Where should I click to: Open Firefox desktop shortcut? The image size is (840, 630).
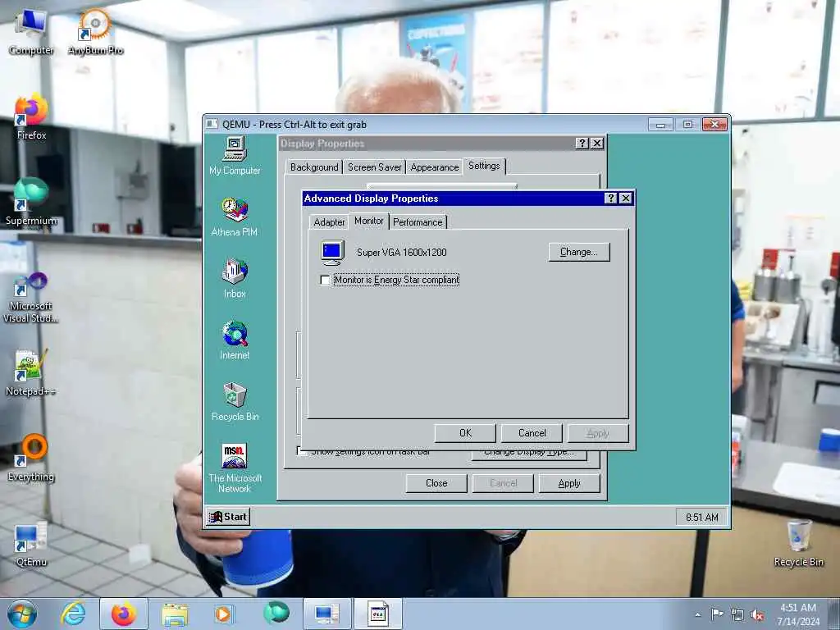coord(31,117)
